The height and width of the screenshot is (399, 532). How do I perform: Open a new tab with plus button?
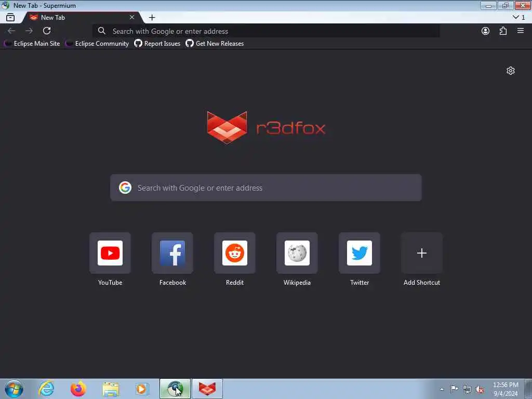[152, 17]
